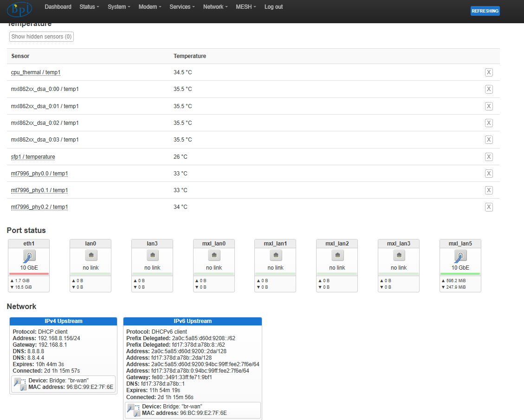524x420 pixels.
Task: Open the Network menu
Action: pos(216,7)
